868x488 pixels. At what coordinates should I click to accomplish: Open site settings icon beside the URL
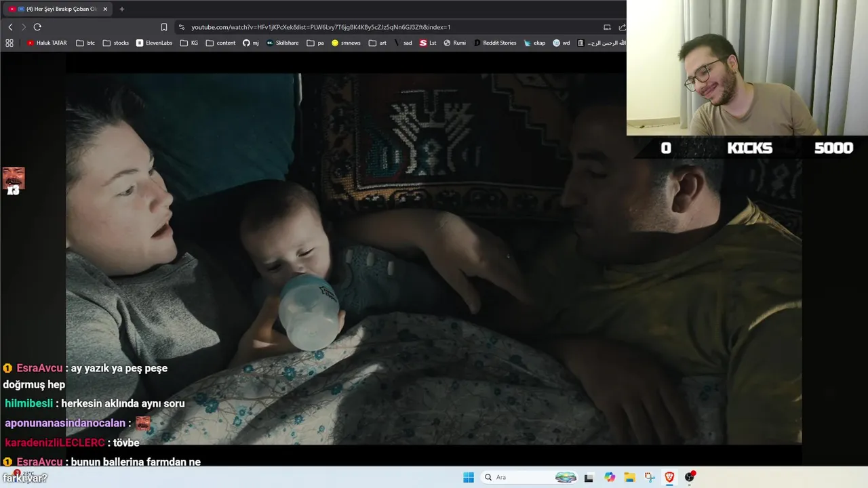click(x=181, y=27)
